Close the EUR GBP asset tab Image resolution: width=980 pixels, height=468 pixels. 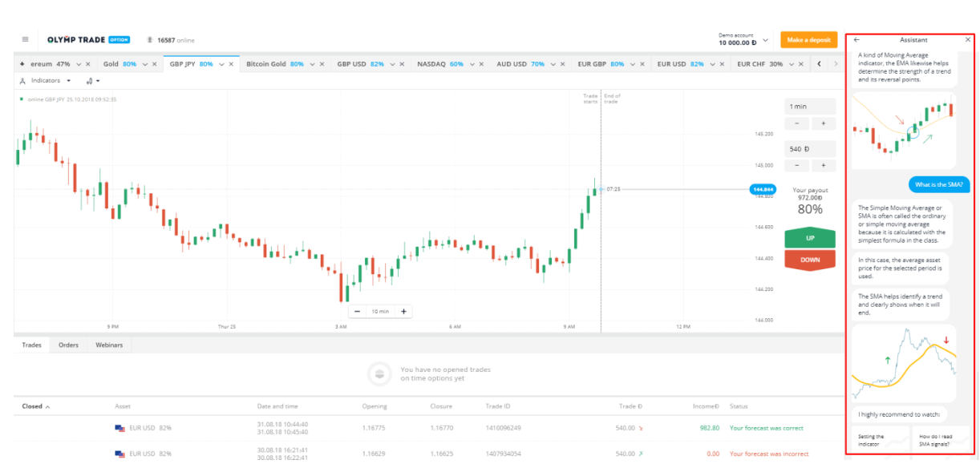[x=642, y=64]
